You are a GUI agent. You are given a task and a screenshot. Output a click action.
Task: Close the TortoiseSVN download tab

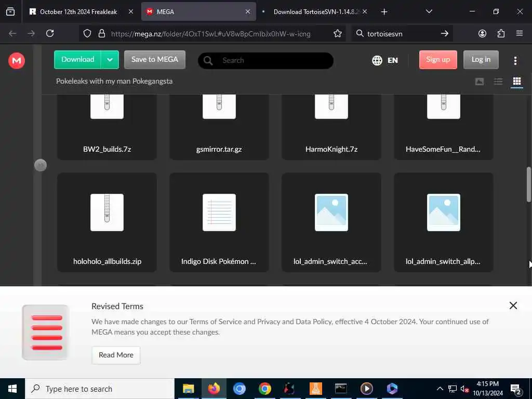pos(365,11)
